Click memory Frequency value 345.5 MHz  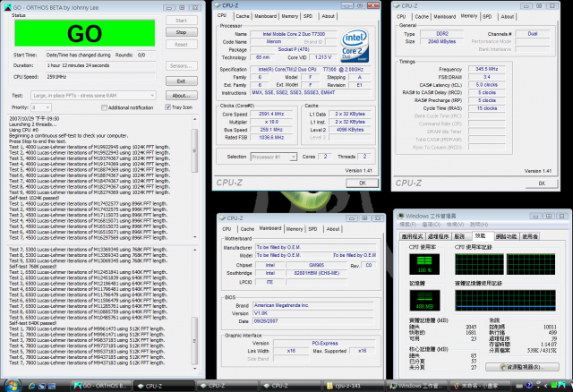point(487,69)
